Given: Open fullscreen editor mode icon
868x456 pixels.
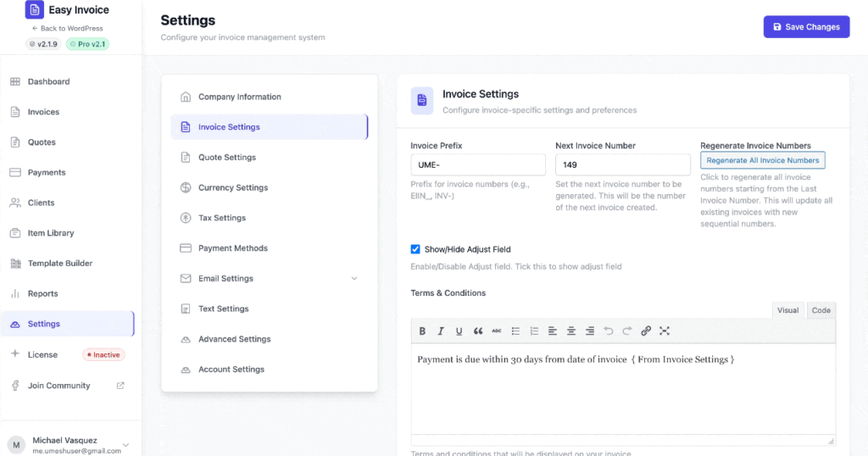Looking at the screenshot, I should click(665, 331).
